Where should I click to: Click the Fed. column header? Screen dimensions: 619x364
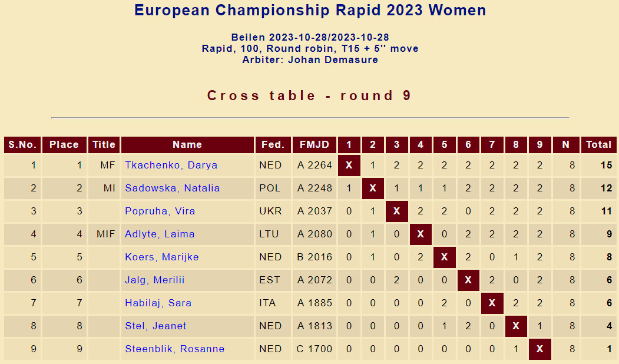[x=273, y=145]
